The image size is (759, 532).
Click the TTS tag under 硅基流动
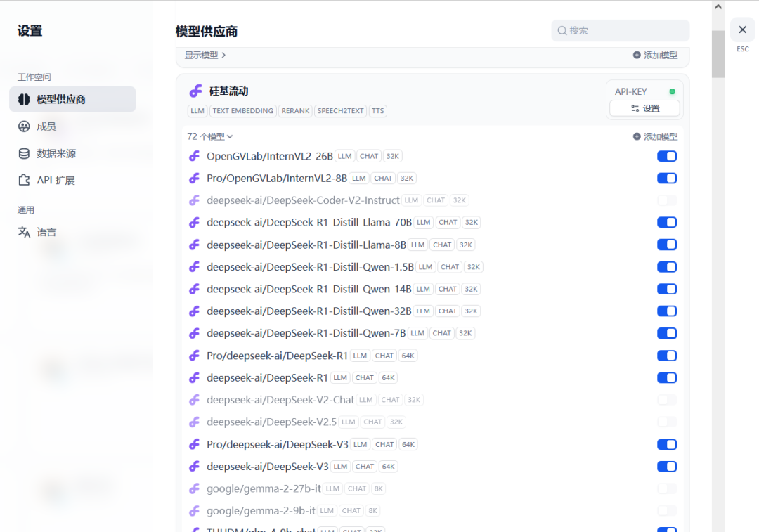pos(377,111)
